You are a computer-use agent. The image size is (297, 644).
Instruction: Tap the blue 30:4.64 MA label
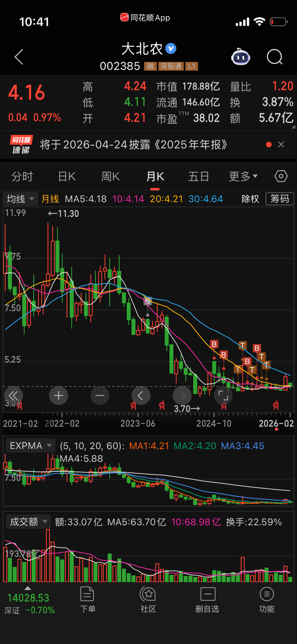tap(206, 199)
